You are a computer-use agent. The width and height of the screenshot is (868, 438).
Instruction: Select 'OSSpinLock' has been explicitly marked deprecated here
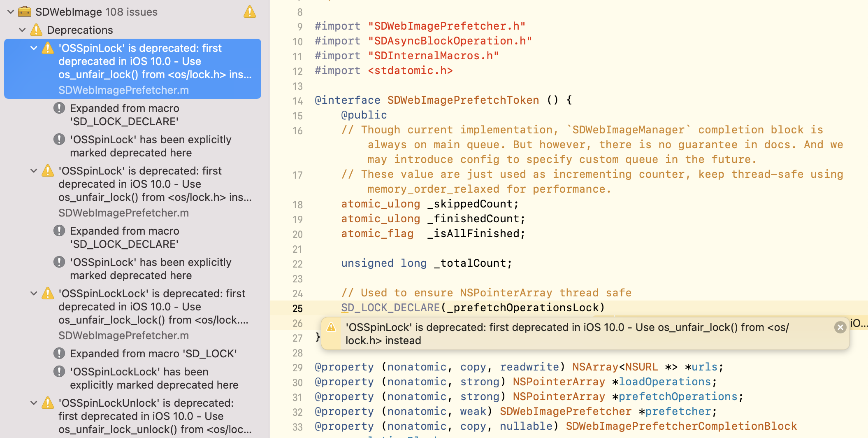[151, 146]
